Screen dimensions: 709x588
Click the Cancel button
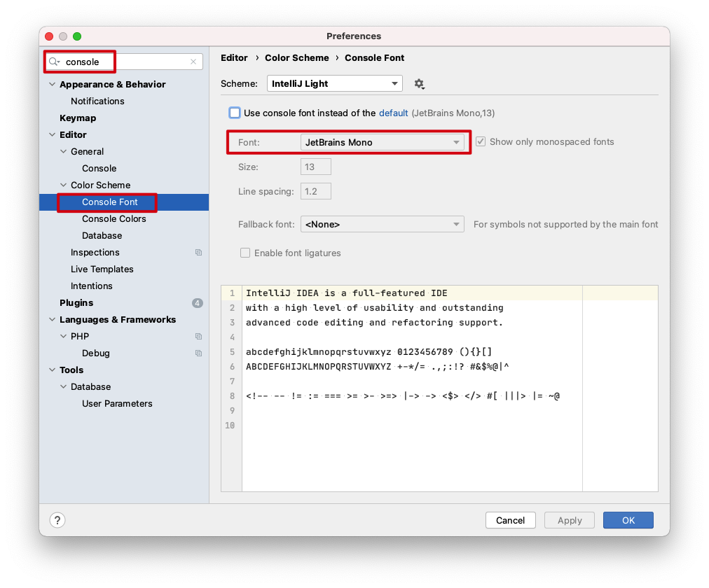[511, 520]
